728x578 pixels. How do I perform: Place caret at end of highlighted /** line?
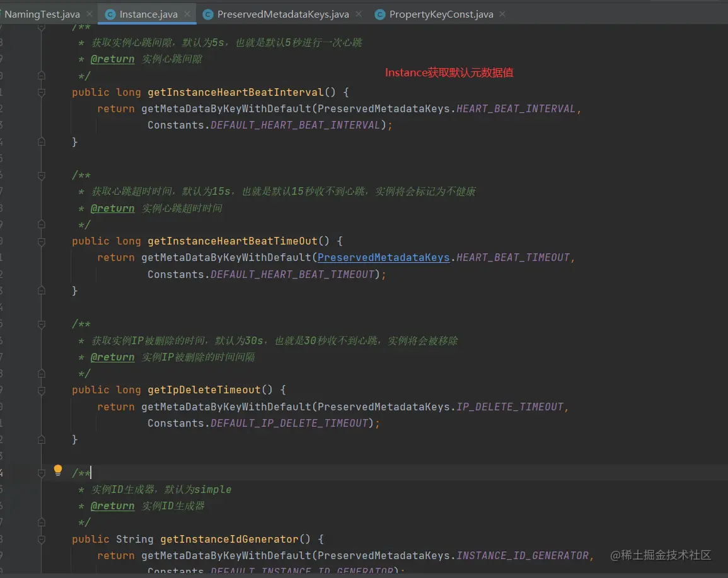pos(91,473)
